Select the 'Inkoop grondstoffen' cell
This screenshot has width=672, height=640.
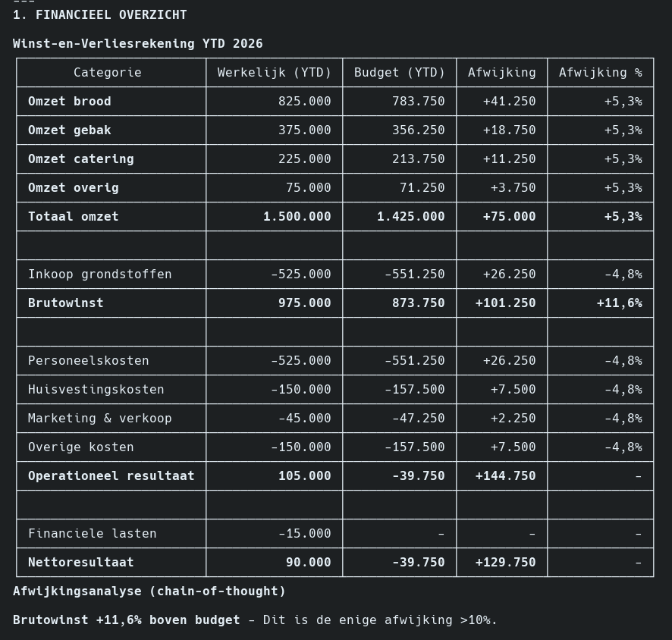coord(100,275)
